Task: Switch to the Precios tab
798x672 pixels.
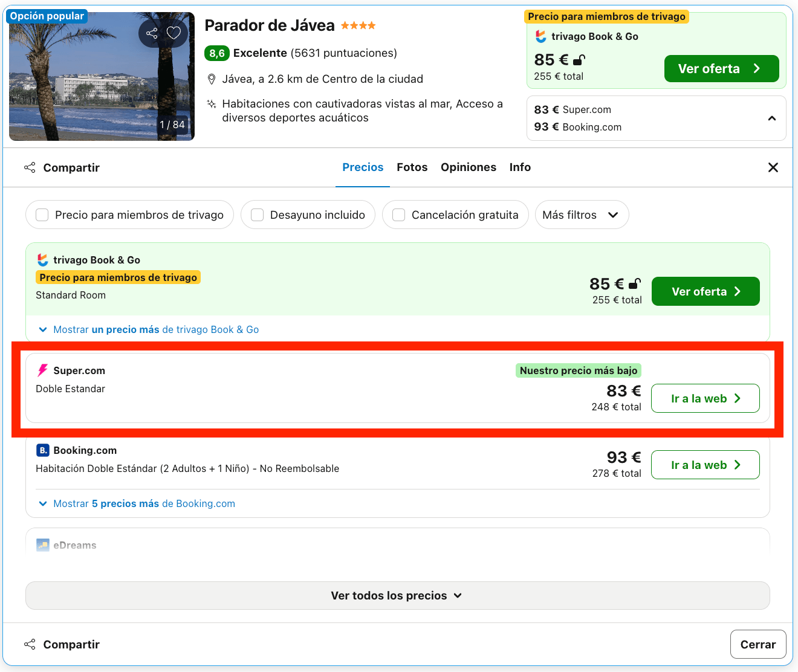Action: point(363,167)
